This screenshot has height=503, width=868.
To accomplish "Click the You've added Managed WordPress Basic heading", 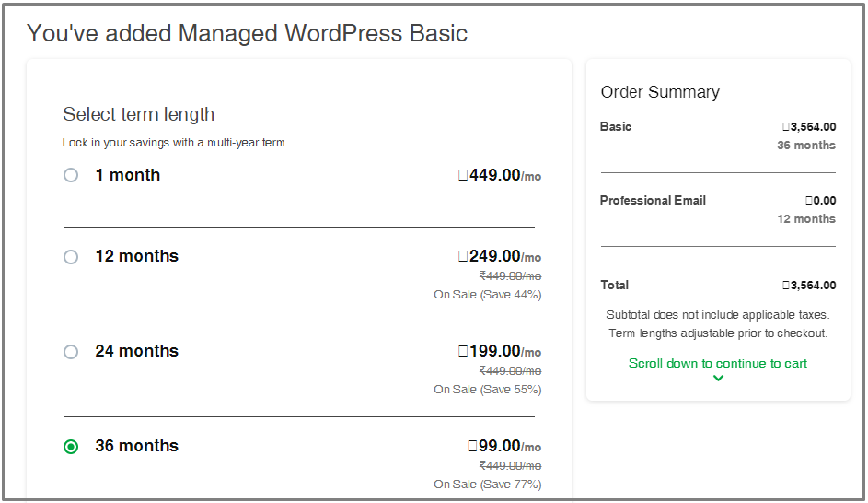I will click(x=247, y=33).
